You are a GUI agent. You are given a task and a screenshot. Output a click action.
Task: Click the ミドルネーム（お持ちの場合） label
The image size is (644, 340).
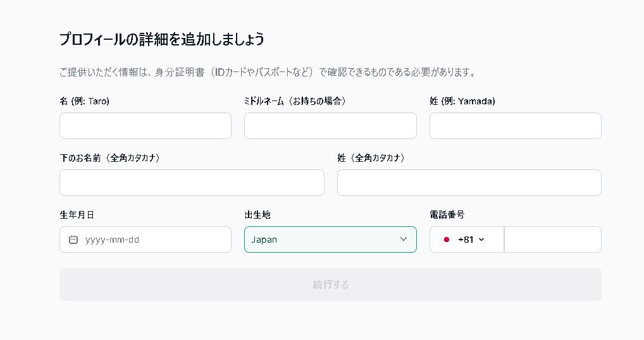(295, 101)
